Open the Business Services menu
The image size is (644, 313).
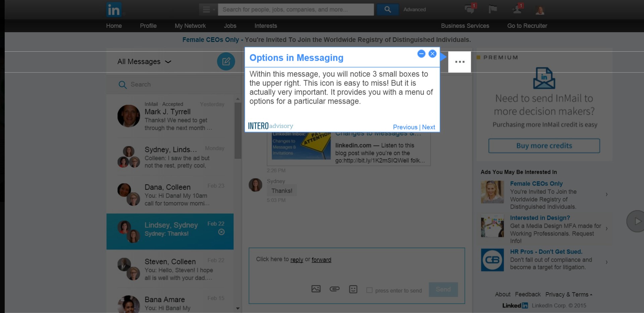coord(465,26)
